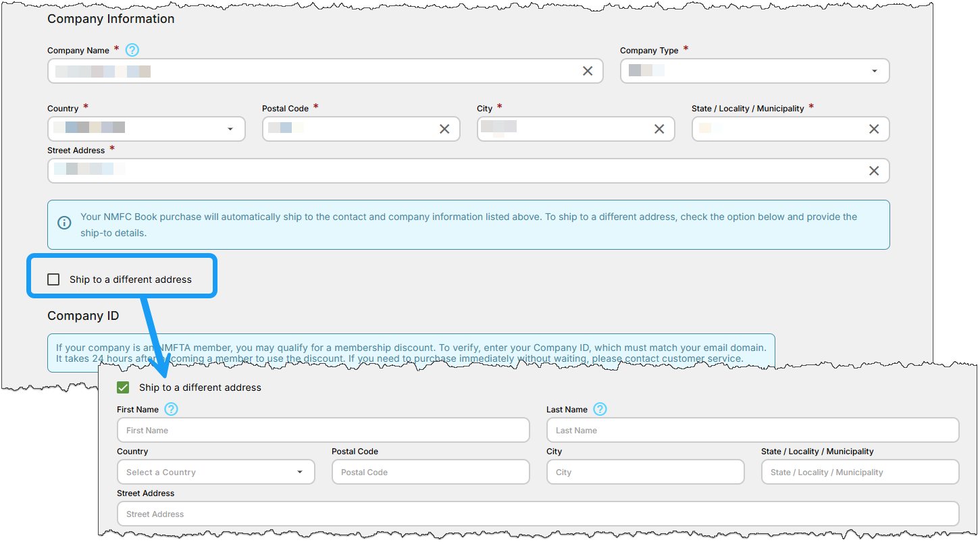
Task: Clear the Street Address field with X
Action: [x=874, y=171]
